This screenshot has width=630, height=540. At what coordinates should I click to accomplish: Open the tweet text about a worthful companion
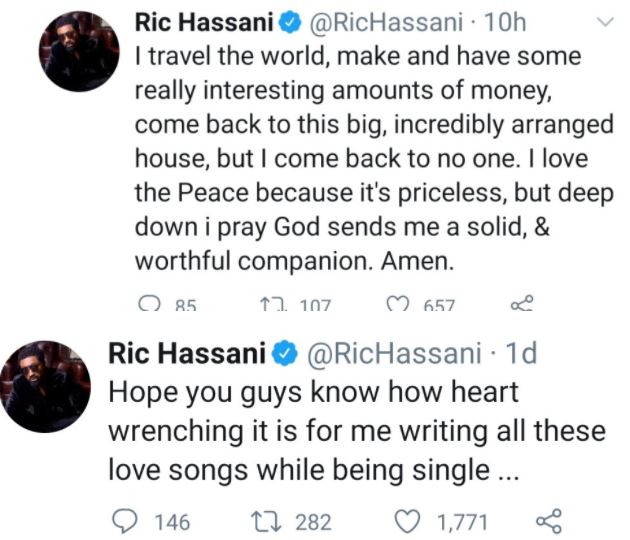pos(372,159)
